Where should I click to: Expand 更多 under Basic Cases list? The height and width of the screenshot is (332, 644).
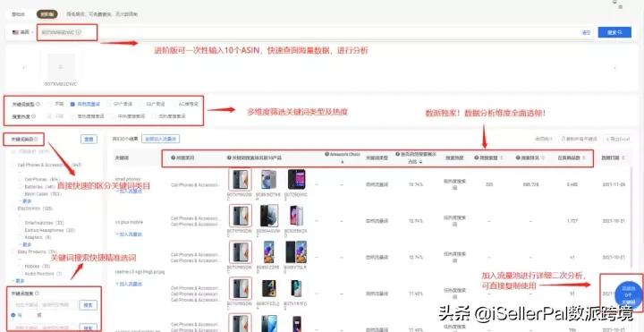point(25,201)
